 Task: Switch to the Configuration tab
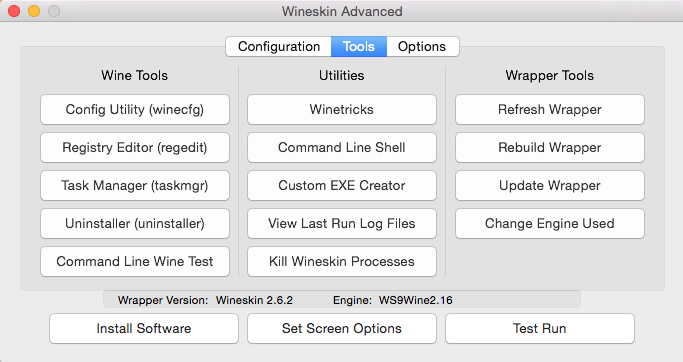point(279,47)
